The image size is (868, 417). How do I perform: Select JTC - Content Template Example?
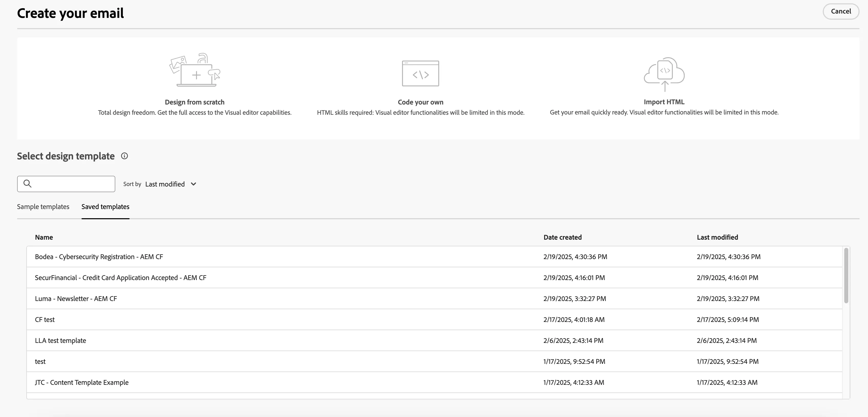(435, 382)
